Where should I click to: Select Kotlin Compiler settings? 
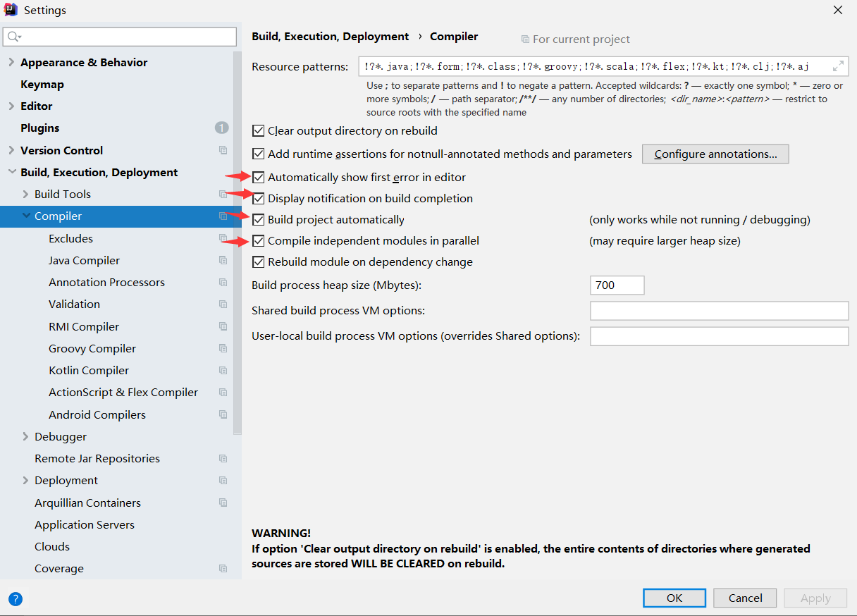[x=89, y=370]
